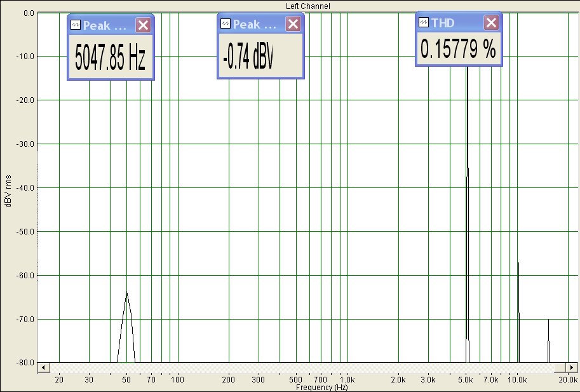Click the Frequency (Hz) axis label
The width and height of the screenshot is (580, 392).
[x=321, y=388]
